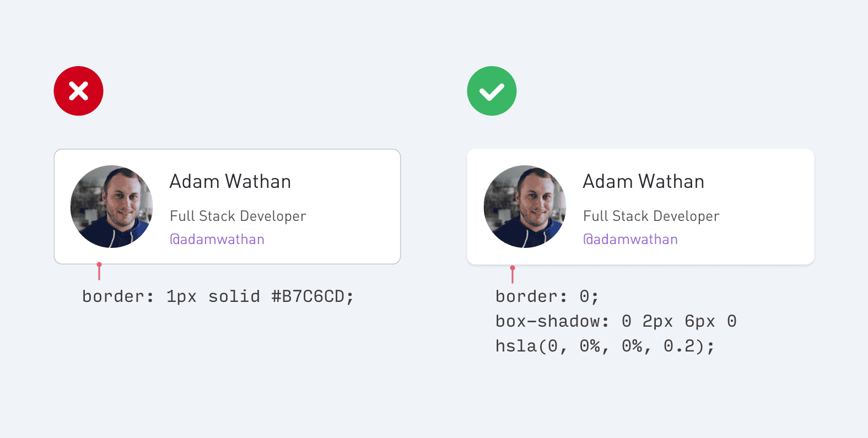Click the @adamwathan link in the shadowed card
868x438 pixels.
[x=630, y=239]
